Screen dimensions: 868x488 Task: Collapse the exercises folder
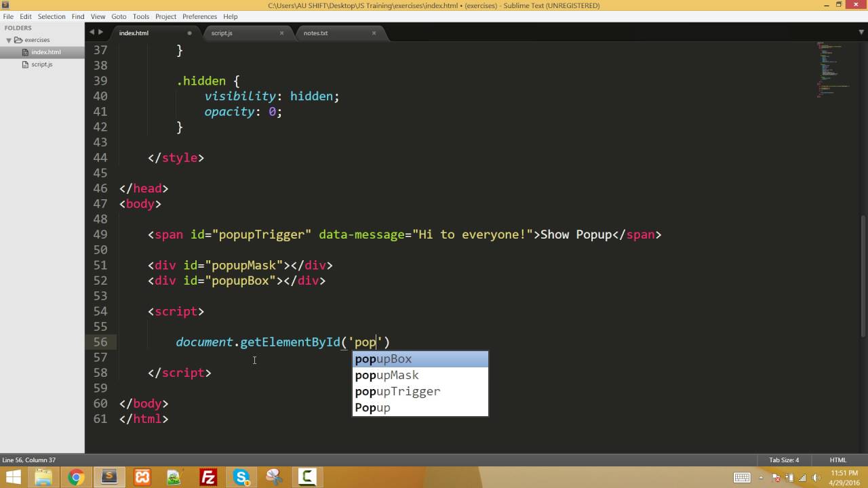(x=9, y=40)
